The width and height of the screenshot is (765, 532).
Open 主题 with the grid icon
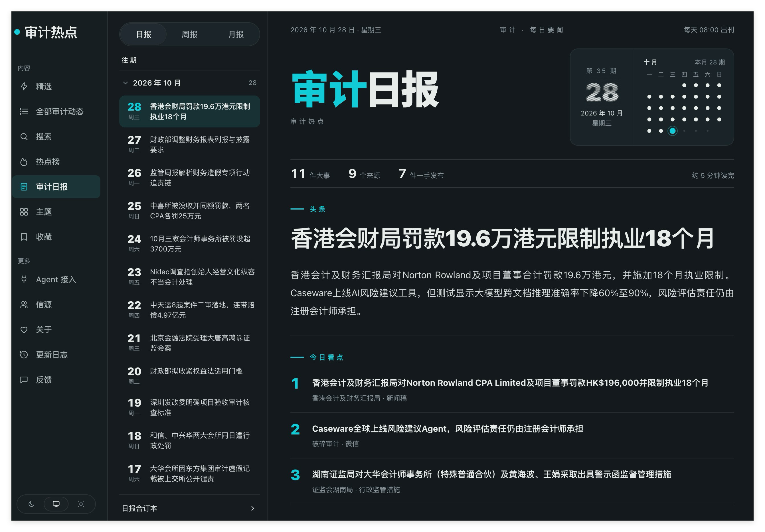[x=24, y=212]
